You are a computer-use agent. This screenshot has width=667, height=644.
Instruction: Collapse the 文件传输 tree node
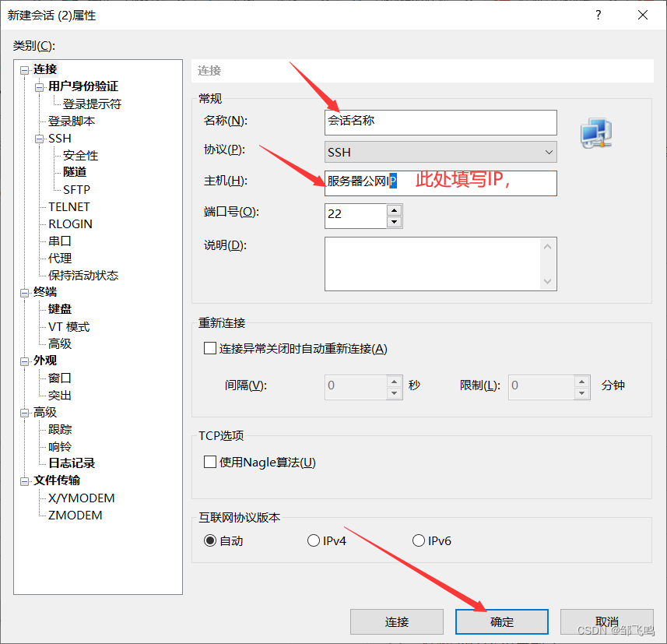[x=25, y=481]
